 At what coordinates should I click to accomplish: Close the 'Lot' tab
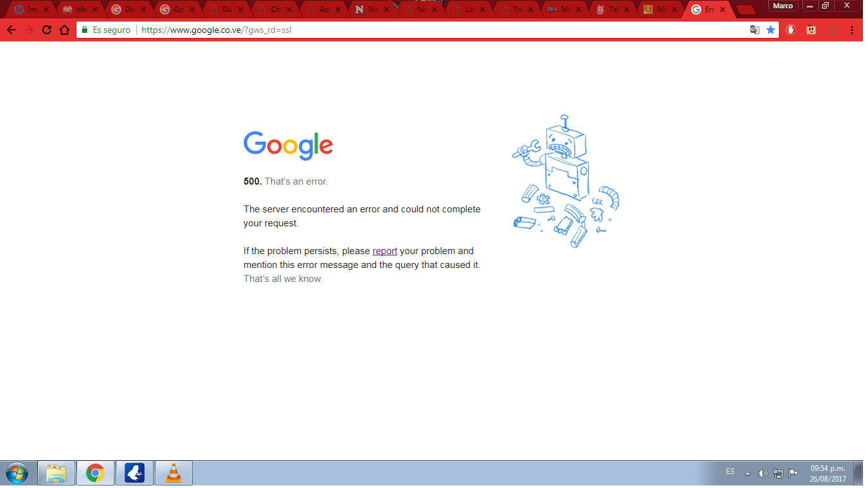483,10
